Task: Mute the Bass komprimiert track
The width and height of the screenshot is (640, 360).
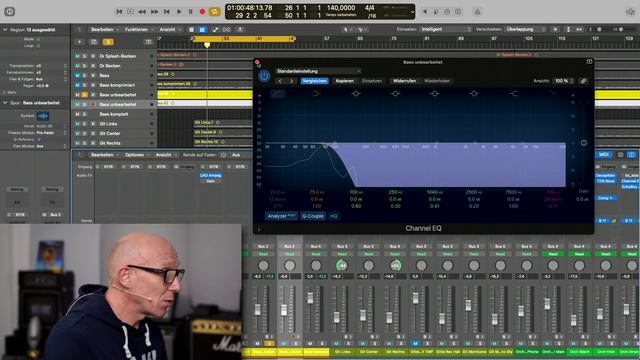Action: point(77,85)
